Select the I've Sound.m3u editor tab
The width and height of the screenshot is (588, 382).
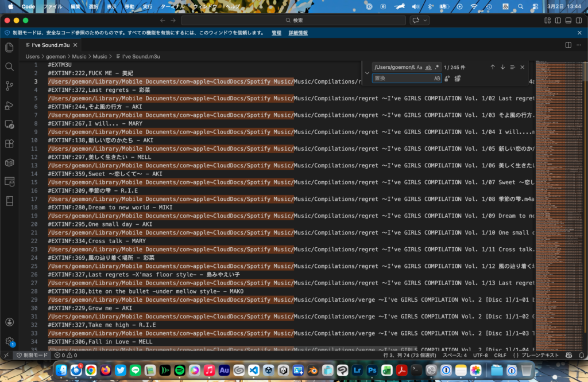pos(50,45)
